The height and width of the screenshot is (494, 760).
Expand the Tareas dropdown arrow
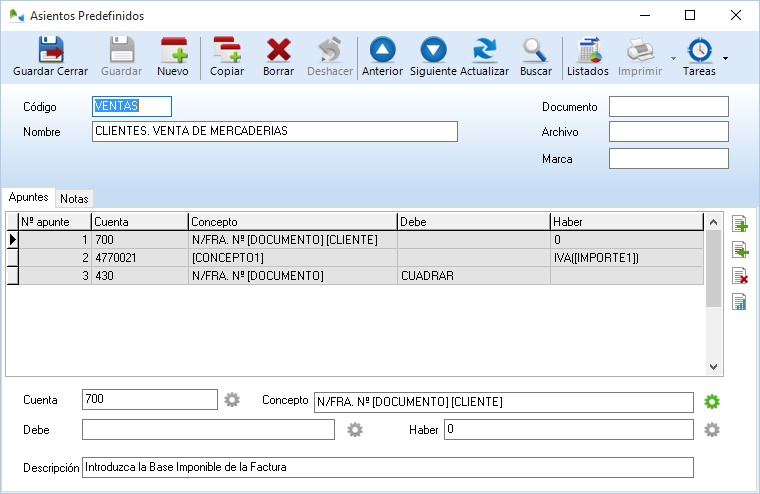click(725, 57)
